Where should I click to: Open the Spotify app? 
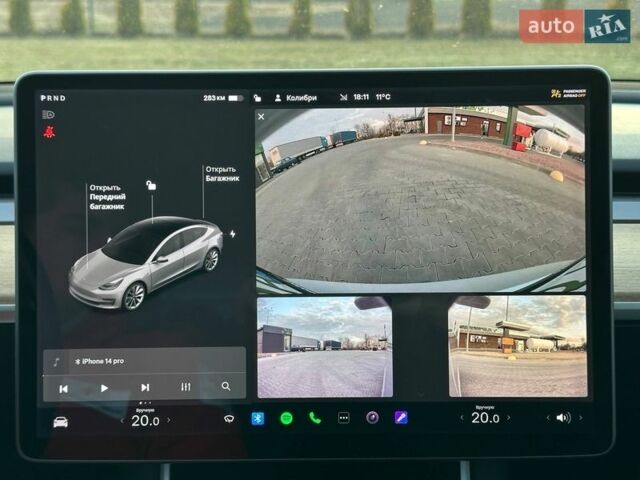click(286, 418)
